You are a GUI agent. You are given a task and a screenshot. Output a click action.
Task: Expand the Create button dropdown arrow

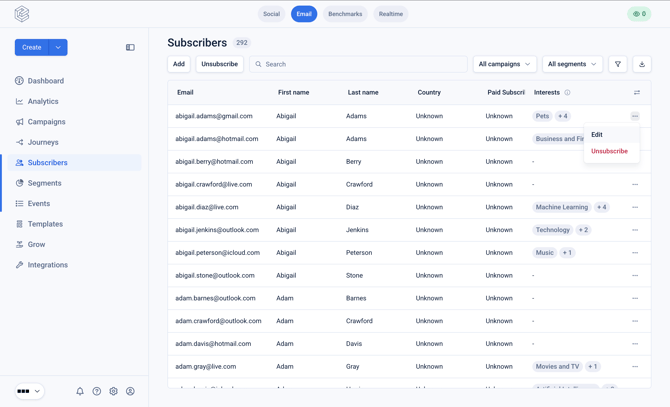58,47
